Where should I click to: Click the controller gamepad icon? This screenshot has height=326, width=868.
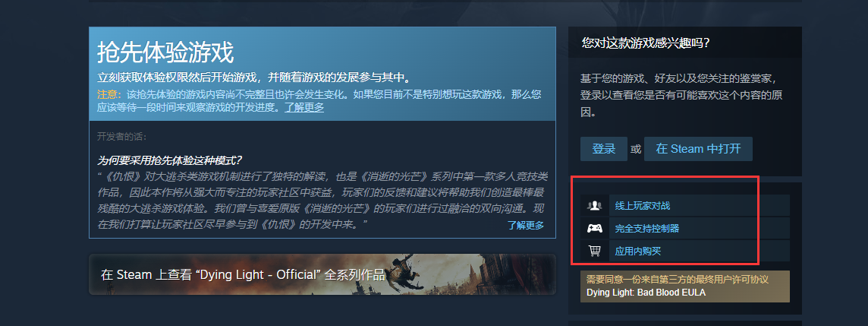pyautogui.click(x=595, y=229)
